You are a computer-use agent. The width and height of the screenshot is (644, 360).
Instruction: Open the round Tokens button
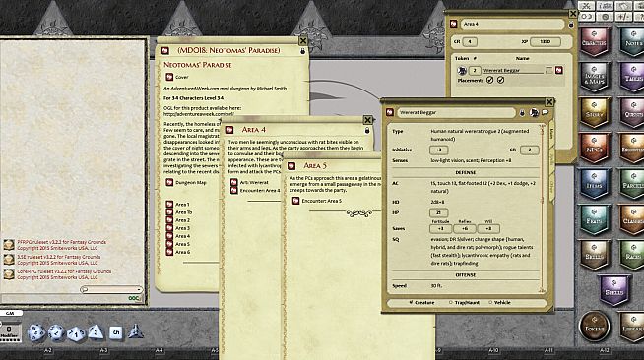(594, 327)
